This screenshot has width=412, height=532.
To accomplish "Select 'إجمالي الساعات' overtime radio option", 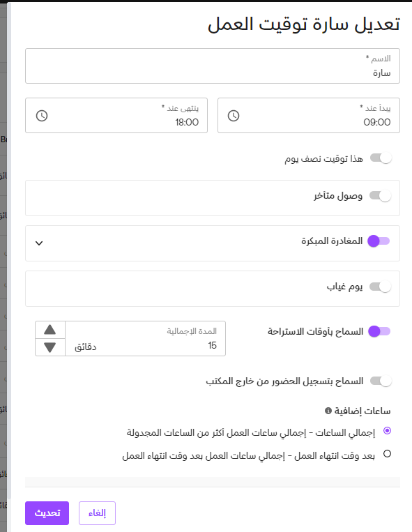I will click(387, 431).
